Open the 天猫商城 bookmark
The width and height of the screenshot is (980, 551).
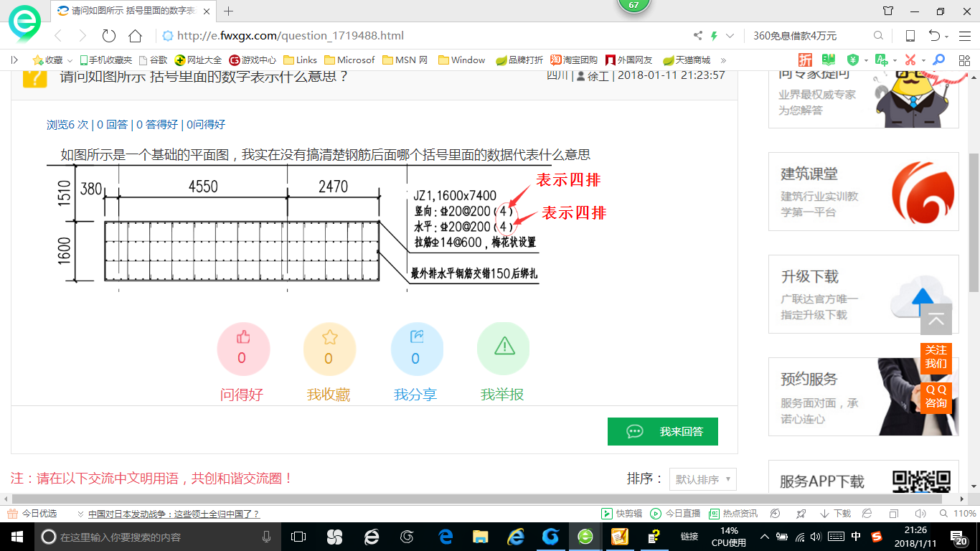click(687, 60)
